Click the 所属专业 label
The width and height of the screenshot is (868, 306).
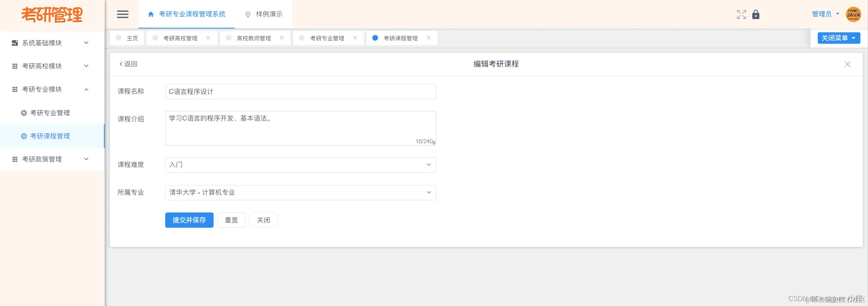point(131,192)
